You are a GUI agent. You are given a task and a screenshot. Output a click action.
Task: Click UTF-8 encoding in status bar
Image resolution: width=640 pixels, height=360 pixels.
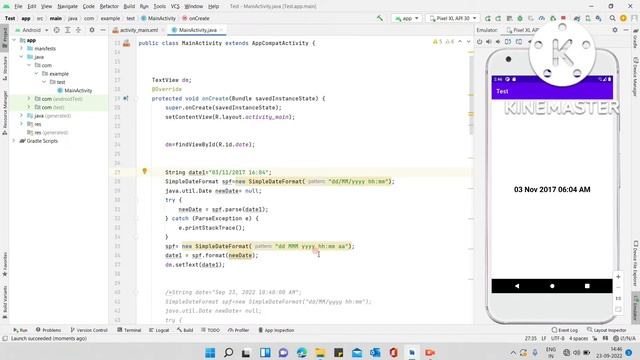click(x=558, y=338)
